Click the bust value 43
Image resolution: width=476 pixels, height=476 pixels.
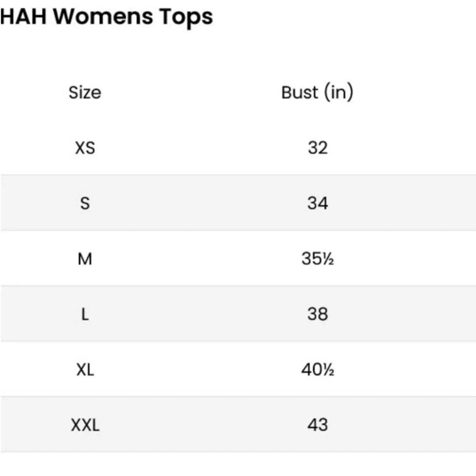[318, 425]
